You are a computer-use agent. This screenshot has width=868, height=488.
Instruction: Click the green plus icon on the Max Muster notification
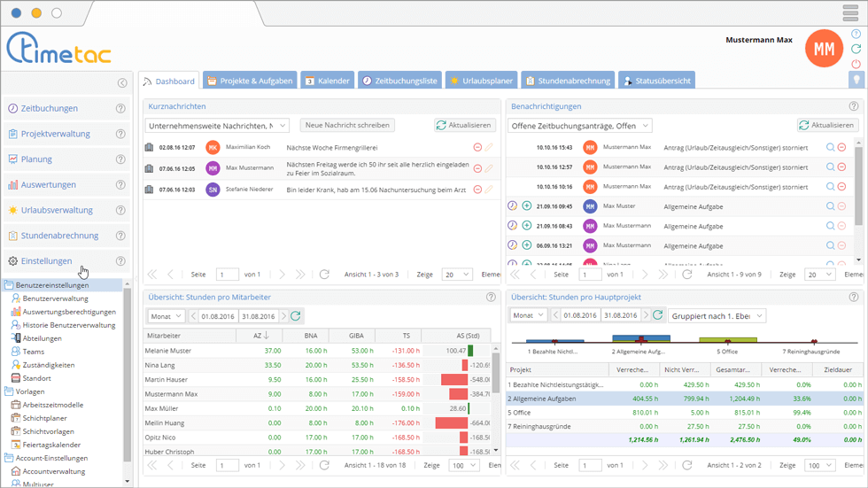click(x=526, y=206)
